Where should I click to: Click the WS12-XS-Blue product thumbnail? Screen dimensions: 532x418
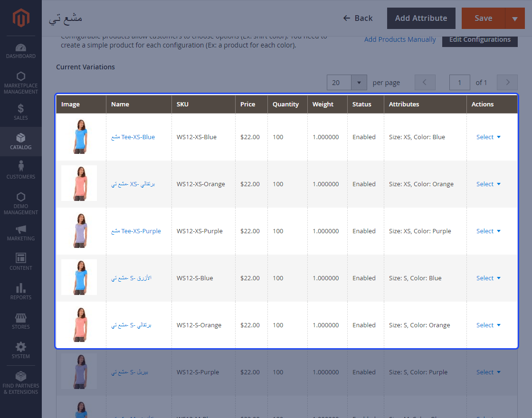[79, 136]
